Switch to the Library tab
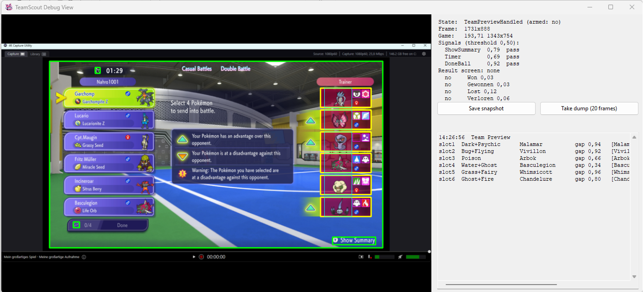The height and width of the screenshot is (292, 644). tap(38, 54)
